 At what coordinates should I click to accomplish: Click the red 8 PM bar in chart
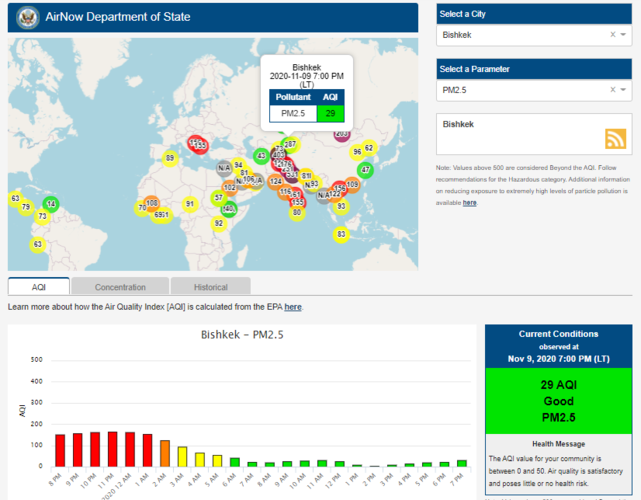(60, 450)
